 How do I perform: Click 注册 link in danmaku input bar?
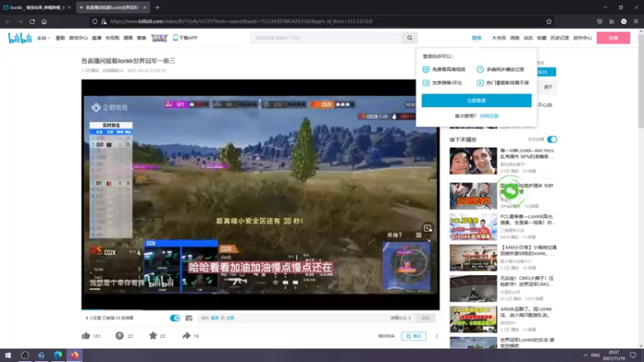tap(230, 318)
